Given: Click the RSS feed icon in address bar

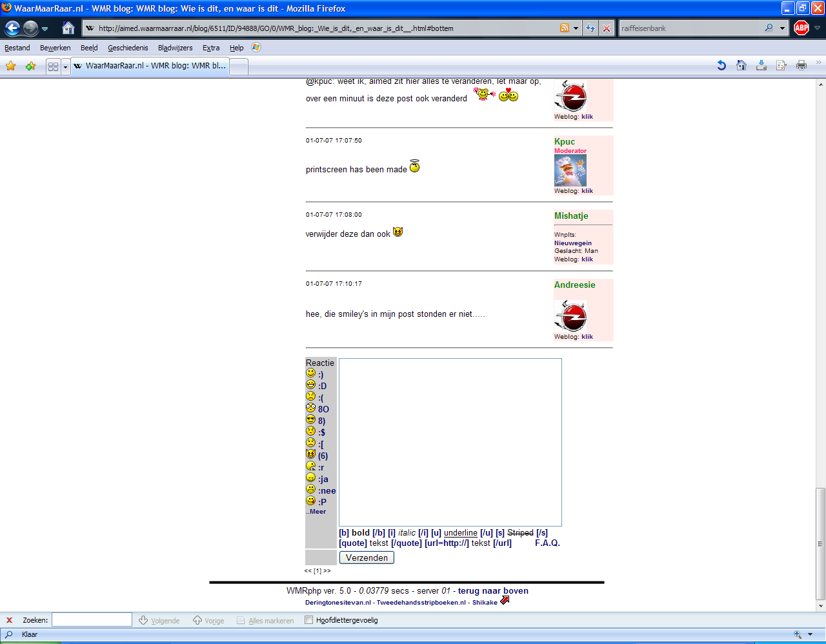Looking at the screenshot, I should (x=565, y=28).
